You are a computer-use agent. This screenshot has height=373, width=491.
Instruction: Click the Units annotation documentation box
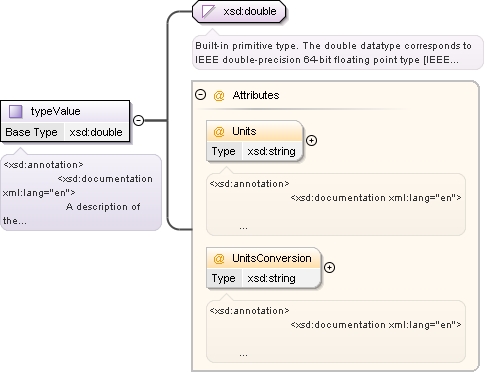(336, 205)
